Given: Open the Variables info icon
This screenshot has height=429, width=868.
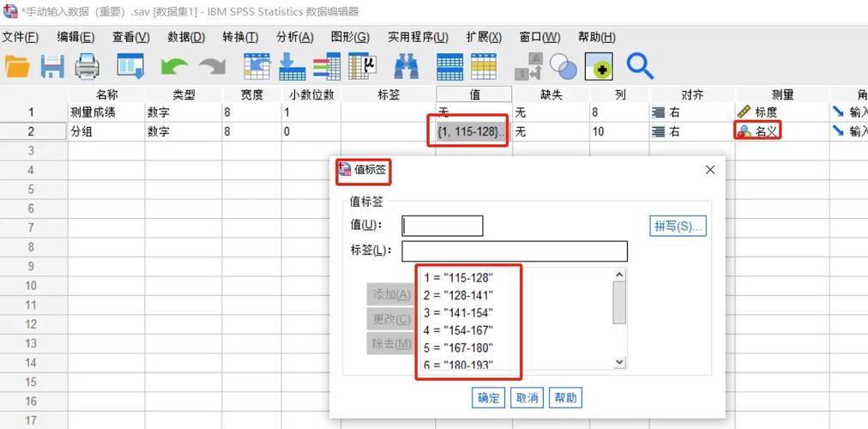Looking at the screenshot, I should click(x=327, y=66).
